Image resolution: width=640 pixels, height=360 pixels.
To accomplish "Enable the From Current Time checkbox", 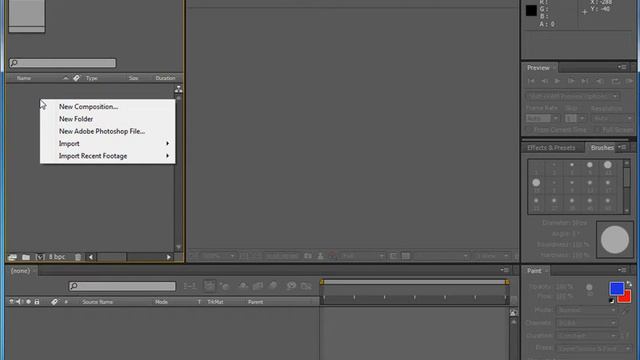I will (529, 130).
